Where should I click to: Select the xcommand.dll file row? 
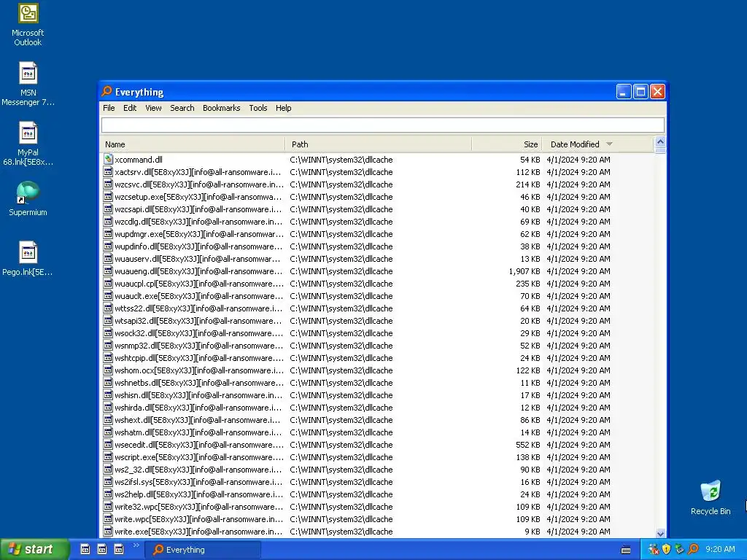[378, 160]
